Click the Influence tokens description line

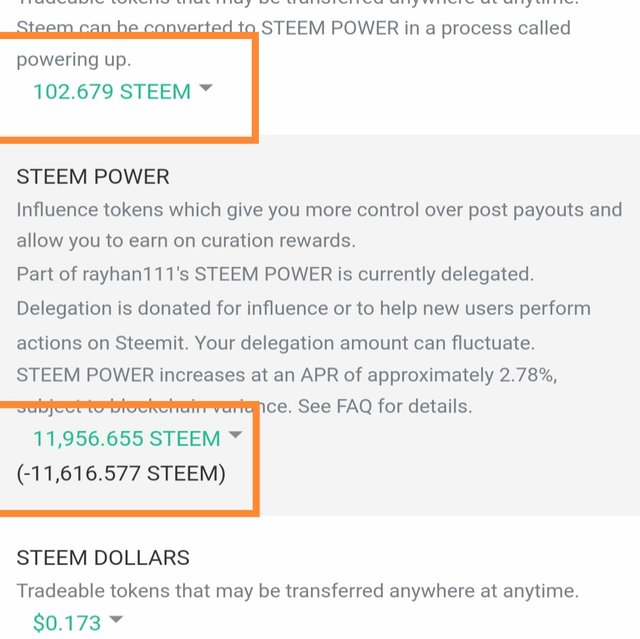(319, 210)
